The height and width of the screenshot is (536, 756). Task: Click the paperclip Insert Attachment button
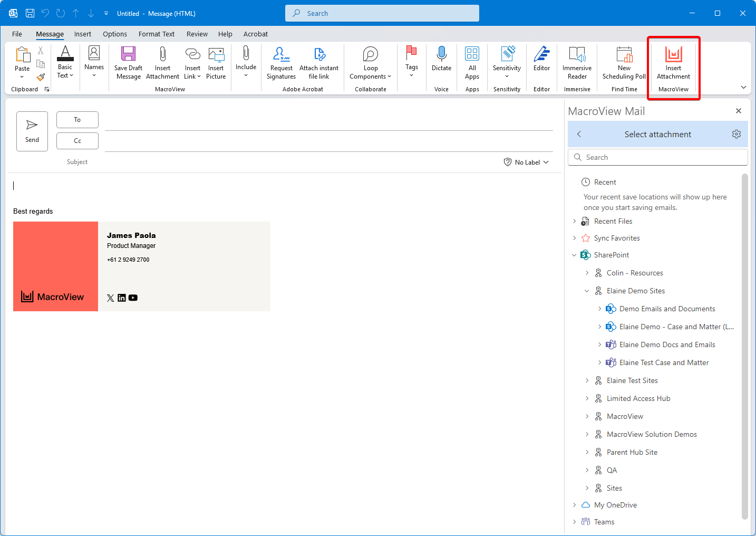click(162, 62)
